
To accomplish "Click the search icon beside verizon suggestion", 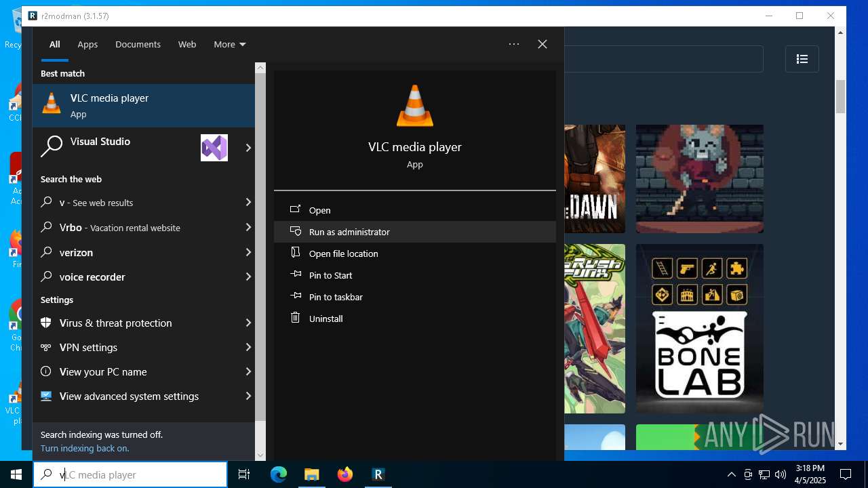I will 46,252.
